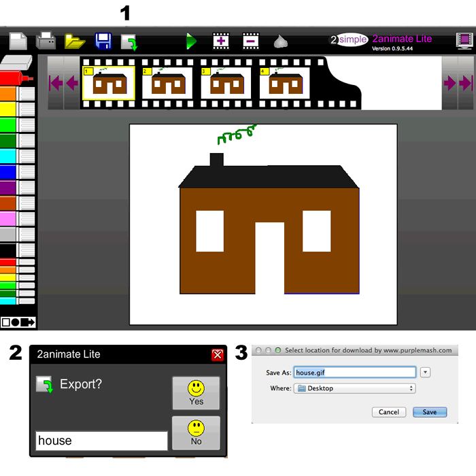Screen dimensions: 476x476
Task: Toggle the onion skin icon
Action: click(x=280, y=41)
